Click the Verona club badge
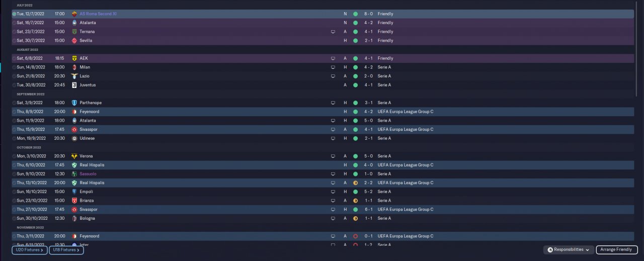644x261 pixels. 74,156
